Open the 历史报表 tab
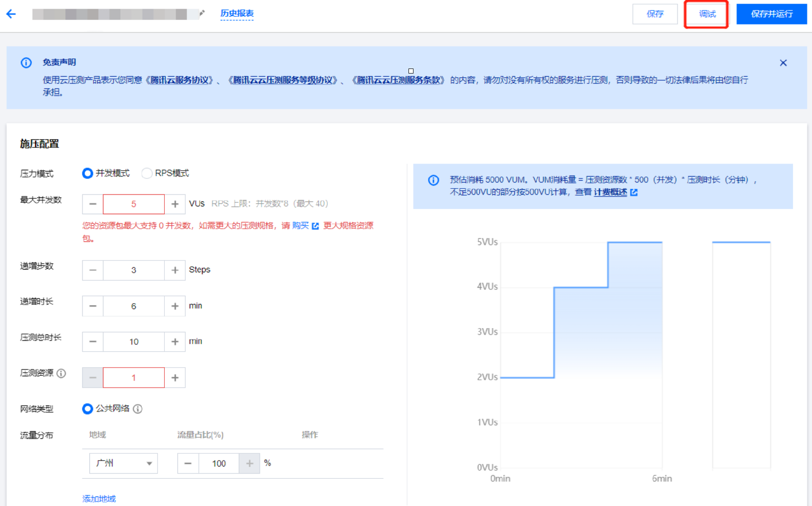This screenshot has width=812, height=506. pos(237,14)
